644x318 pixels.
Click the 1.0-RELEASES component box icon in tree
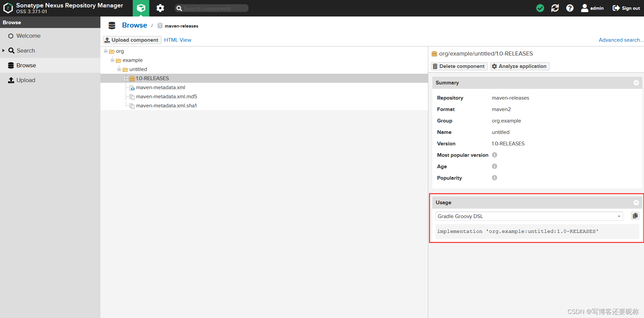132,78
